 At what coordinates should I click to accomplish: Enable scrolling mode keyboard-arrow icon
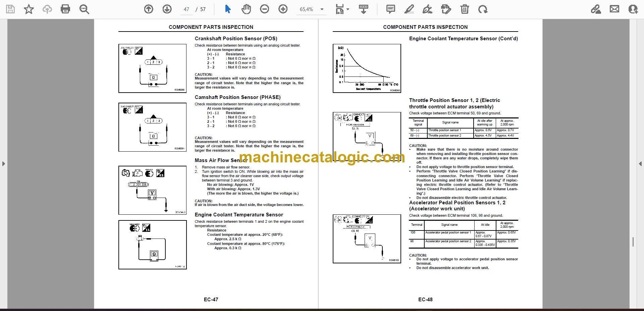click(x=364, y=9)
